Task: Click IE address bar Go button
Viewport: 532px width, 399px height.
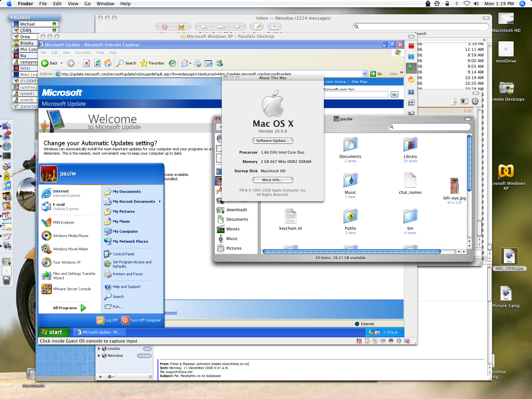Action: 376,74
